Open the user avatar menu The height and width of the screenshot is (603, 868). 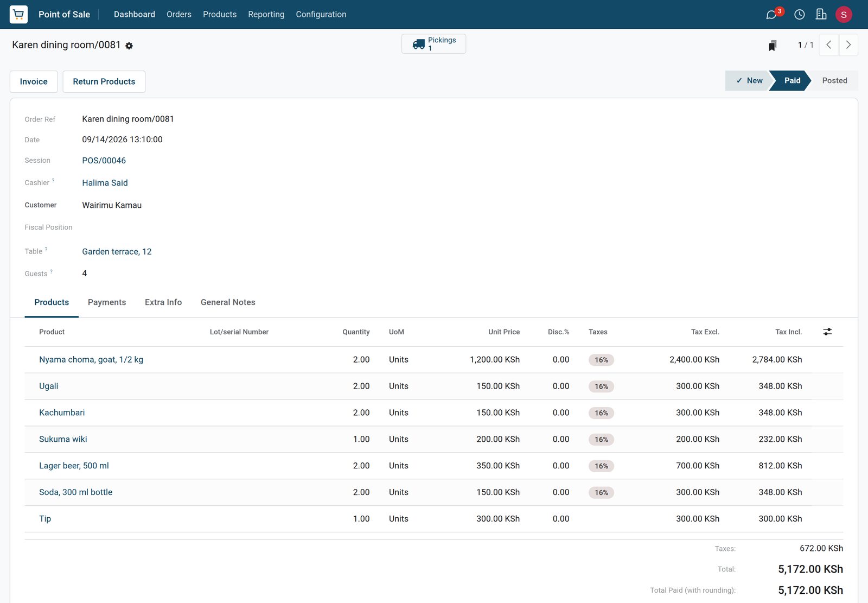844,15
